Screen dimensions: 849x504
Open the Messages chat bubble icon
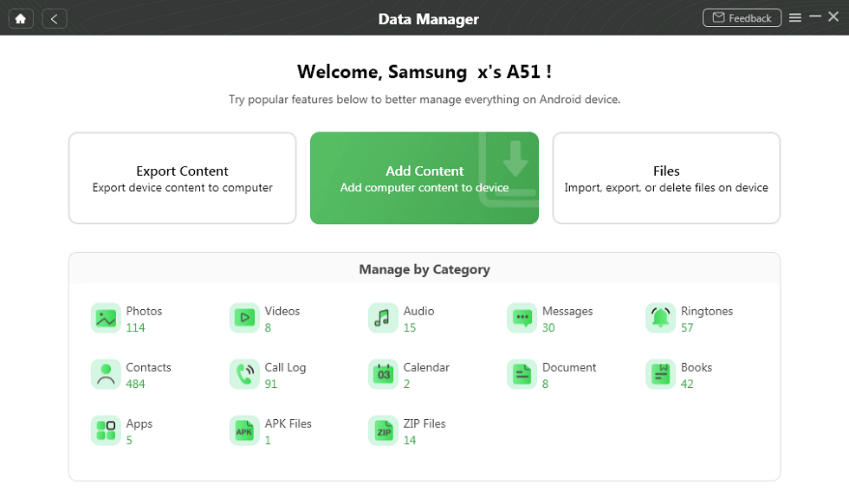coord(522,319)
